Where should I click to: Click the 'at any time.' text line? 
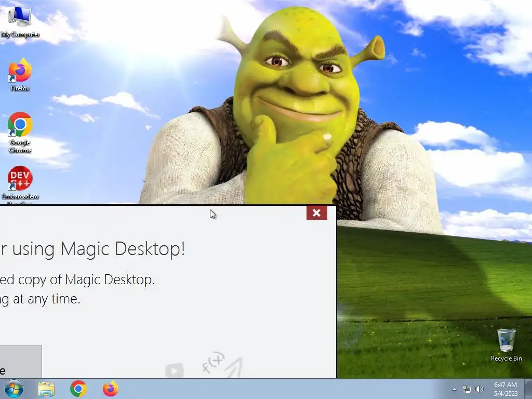46,299
